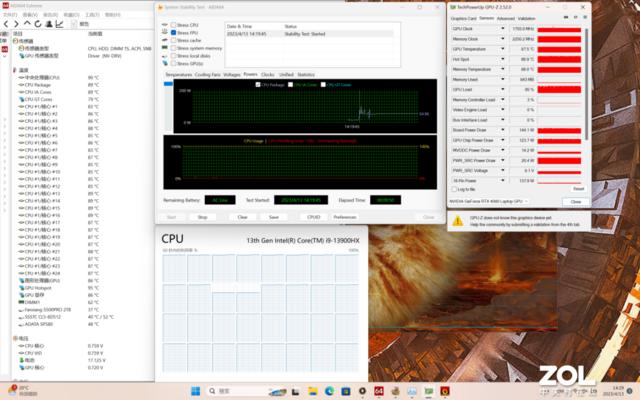640x400 pixels.
Task: Click GPU-Z screenshot camera icon
Action: [x=566, y=18]
